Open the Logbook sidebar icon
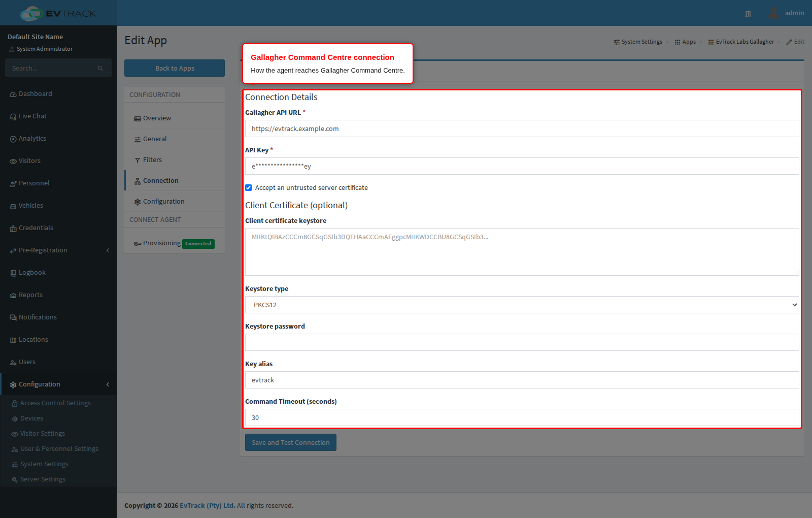Viewport: 812px width, 518px height. pyautogui.click(x=13, y=273)
